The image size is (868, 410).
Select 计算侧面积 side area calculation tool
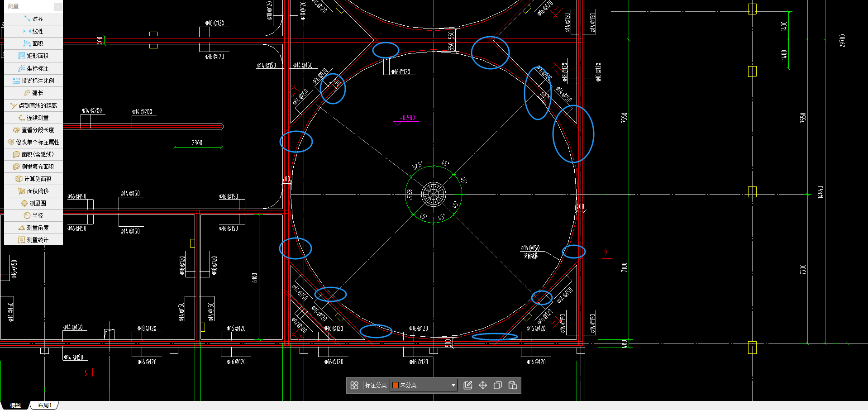[33, 179]
